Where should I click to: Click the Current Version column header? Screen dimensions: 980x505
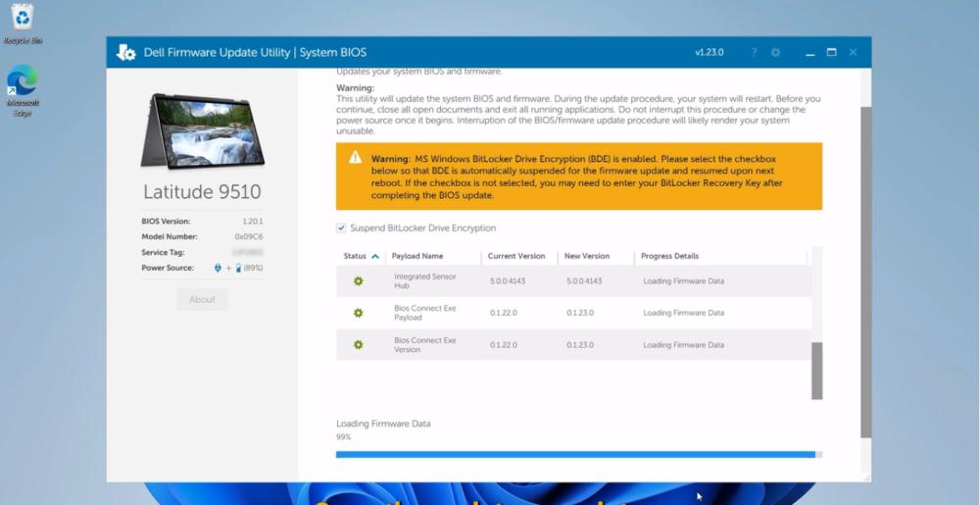516,256
